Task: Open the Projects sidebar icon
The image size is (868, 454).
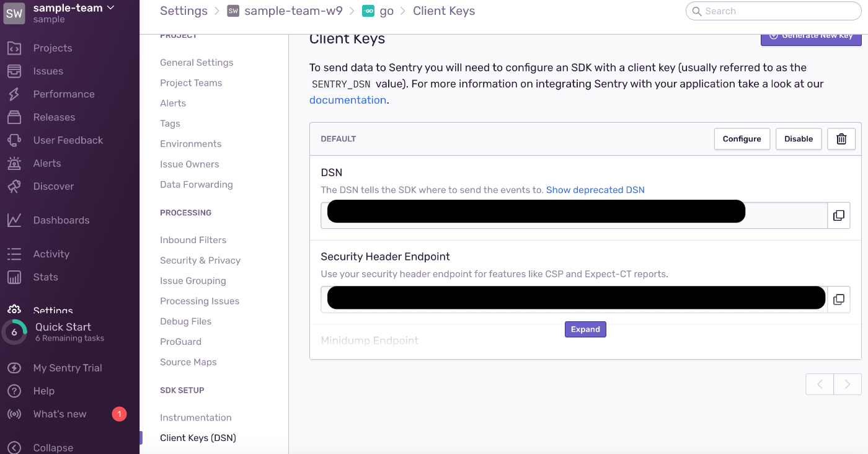Action: pyautogui.click(x=14, y=48)
